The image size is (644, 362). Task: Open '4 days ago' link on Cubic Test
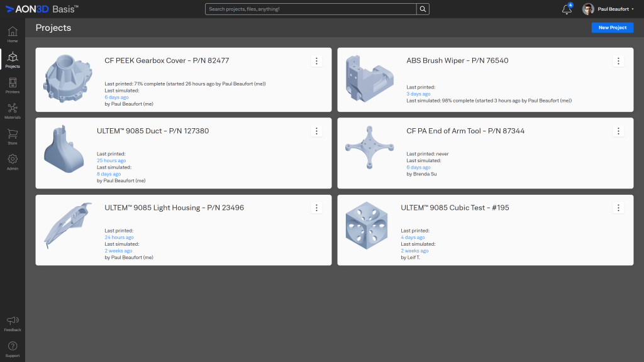[413, 237]
